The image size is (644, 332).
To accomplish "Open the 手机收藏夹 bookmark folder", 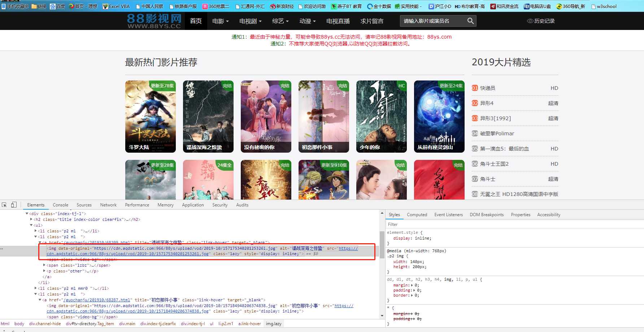I will 15,6.
